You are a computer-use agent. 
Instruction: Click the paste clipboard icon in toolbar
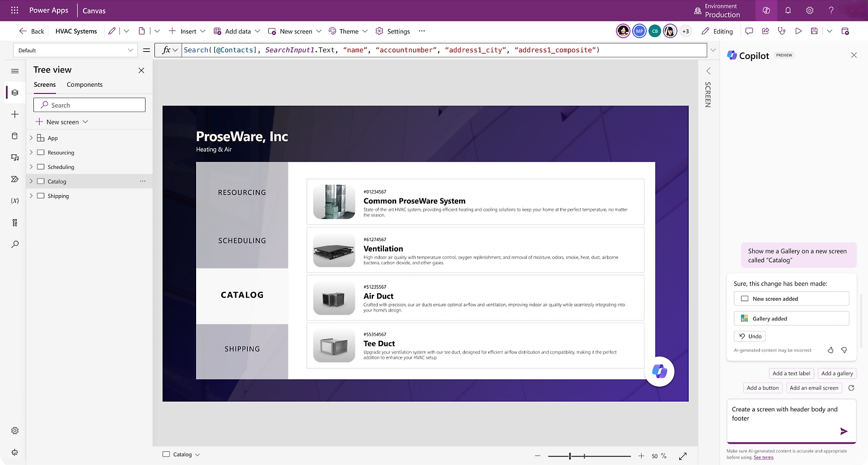click(142, 31)
